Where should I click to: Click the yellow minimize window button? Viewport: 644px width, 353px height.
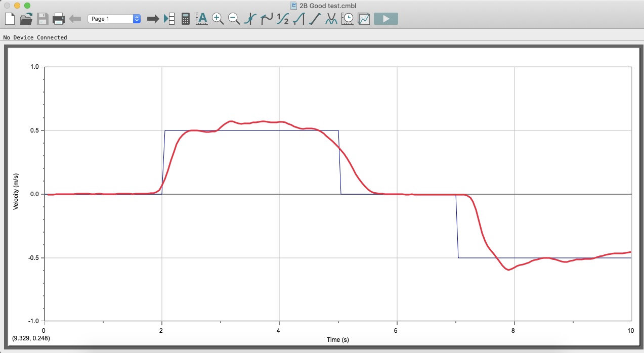(17, 5)
